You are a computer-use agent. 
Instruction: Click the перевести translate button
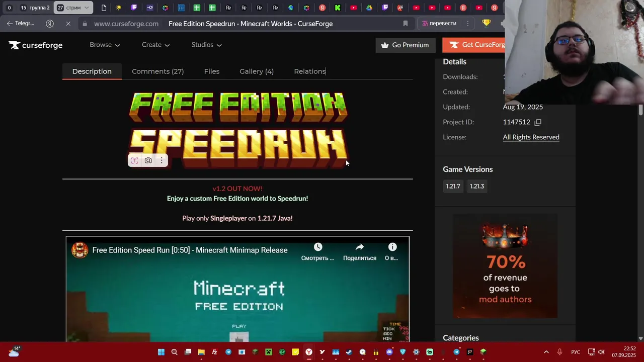pos(439,24)
